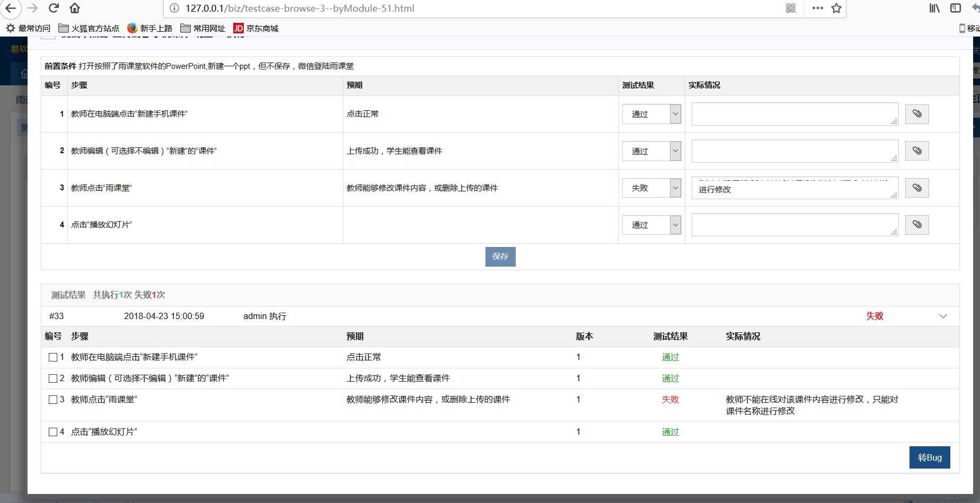Viewport: 980px width, 503px height.
Task: Click expected text 上传成功，学生能查看课件 in top table
Action: point(394,151)
